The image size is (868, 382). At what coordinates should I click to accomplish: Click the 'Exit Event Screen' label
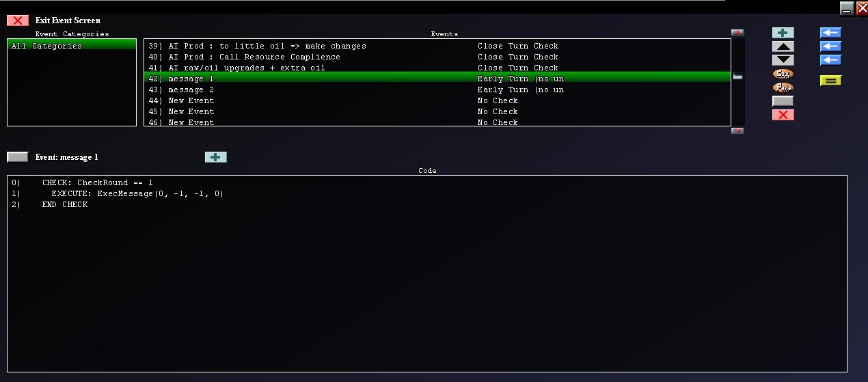tap(68, 21)
